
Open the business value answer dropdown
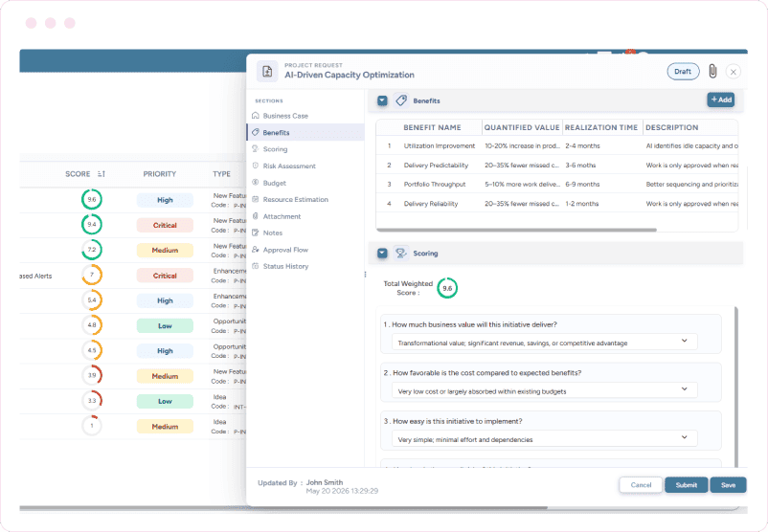tap(544, 342)
